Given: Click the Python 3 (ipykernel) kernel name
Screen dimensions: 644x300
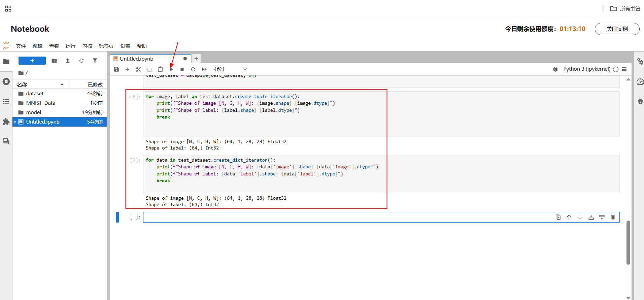Looking at the screenshot, I should click(x=587, y=69).
